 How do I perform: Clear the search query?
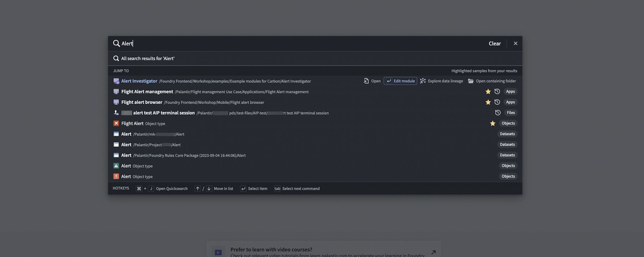point(495,43)
